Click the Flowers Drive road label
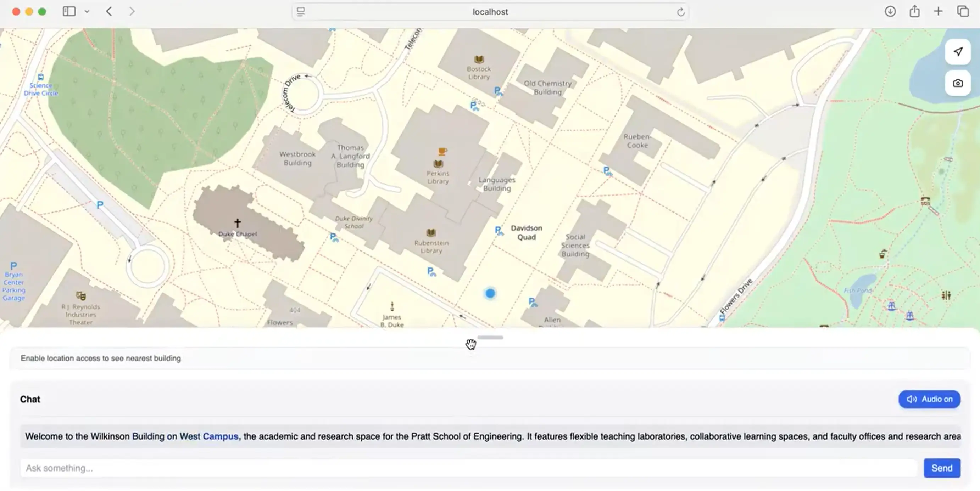This screenshot has height=491, width=980. pyautogui.click(x=736, y=297)
